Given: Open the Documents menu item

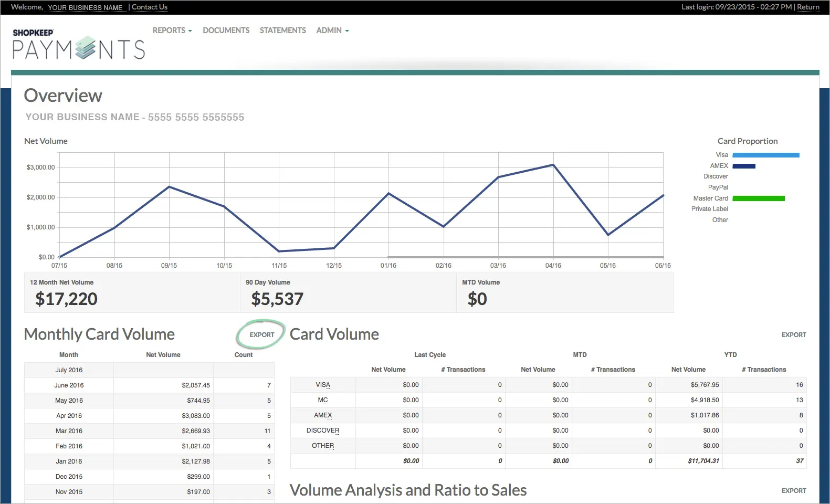Looking at the screenshot, I should point(226,30).
